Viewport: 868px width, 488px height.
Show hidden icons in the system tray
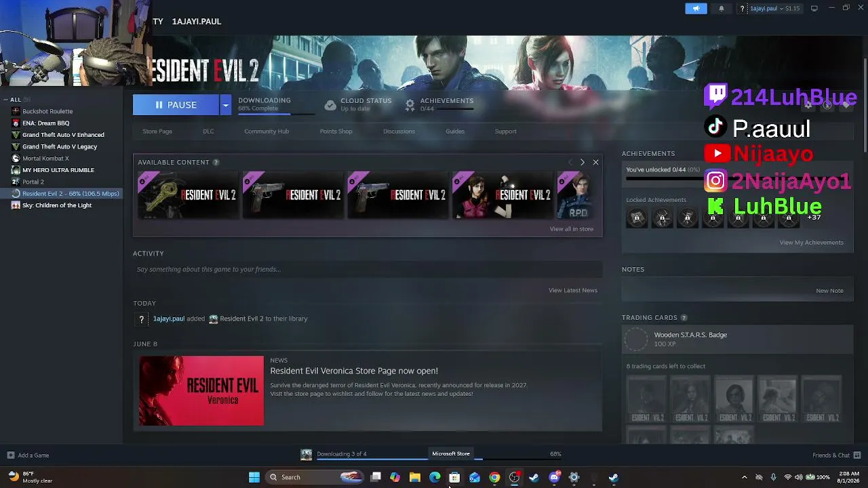[x=744, y=477]
